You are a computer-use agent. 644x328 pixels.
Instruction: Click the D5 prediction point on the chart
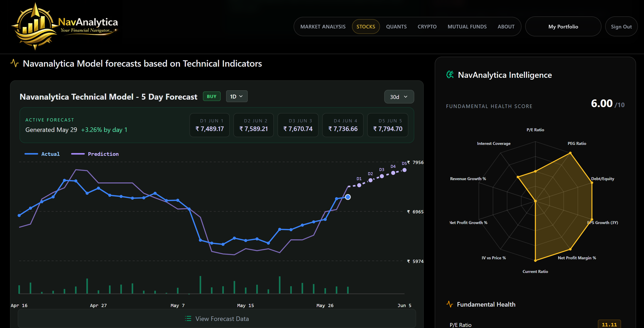(x=404, y=170)
